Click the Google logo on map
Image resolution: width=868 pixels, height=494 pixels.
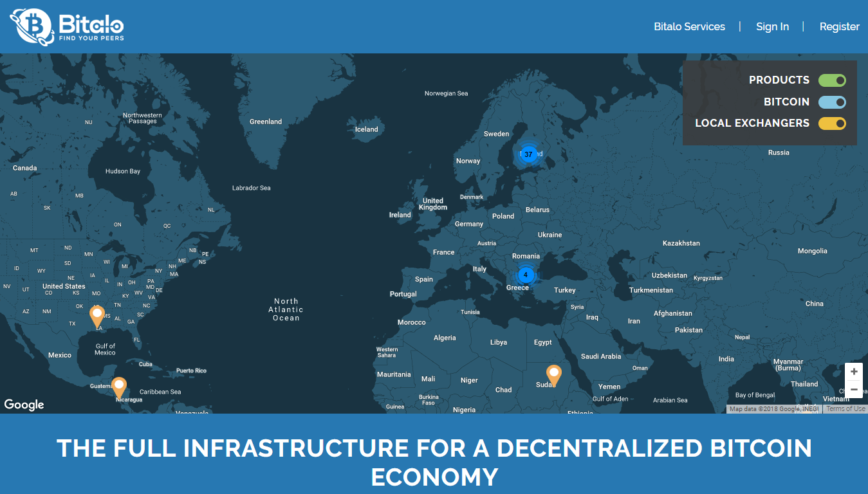(x=24, y=405)
